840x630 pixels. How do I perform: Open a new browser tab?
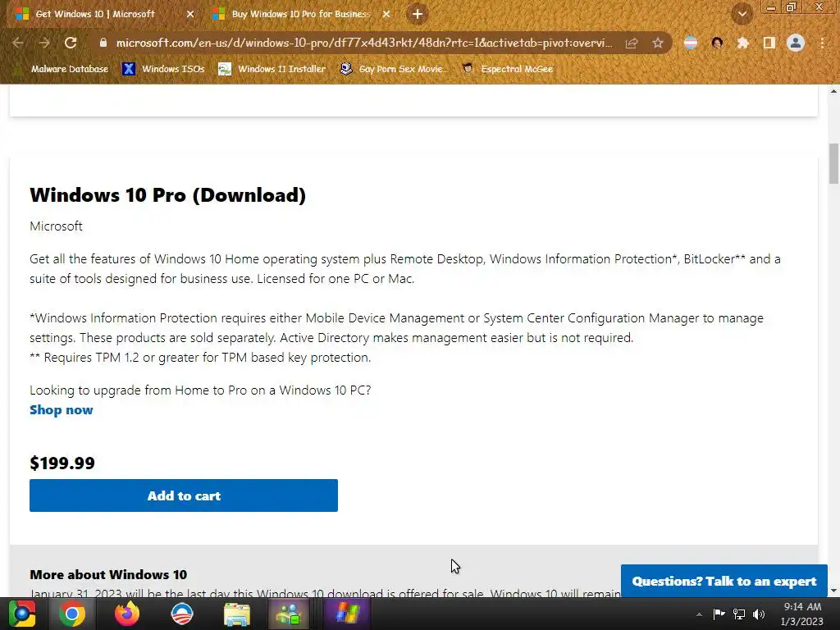point(418,14)
